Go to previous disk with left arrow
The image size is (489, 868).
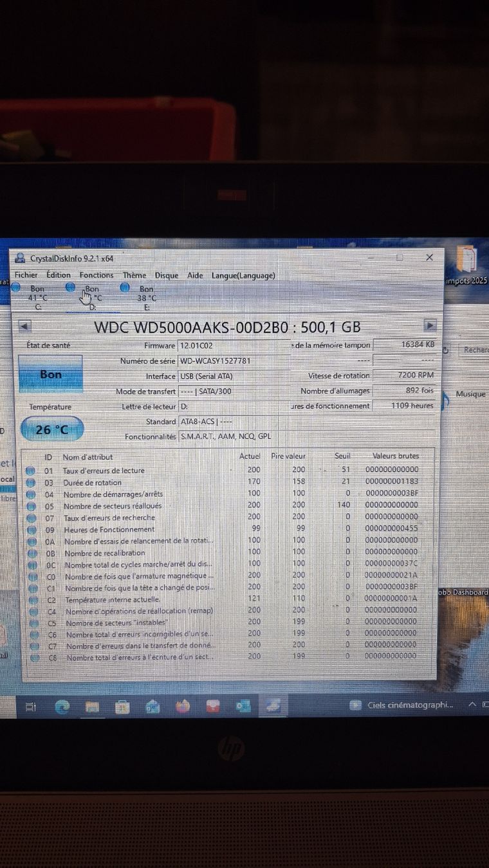tap(25, 326)
